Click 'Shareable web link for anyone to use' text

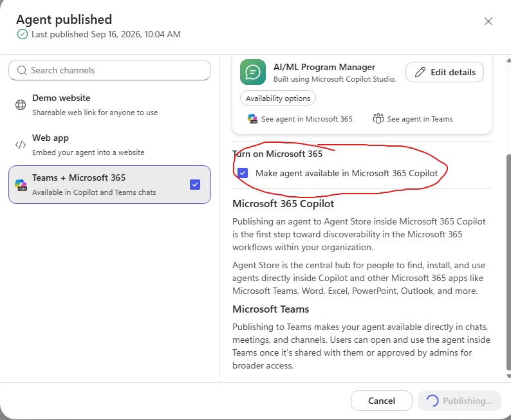95,113
